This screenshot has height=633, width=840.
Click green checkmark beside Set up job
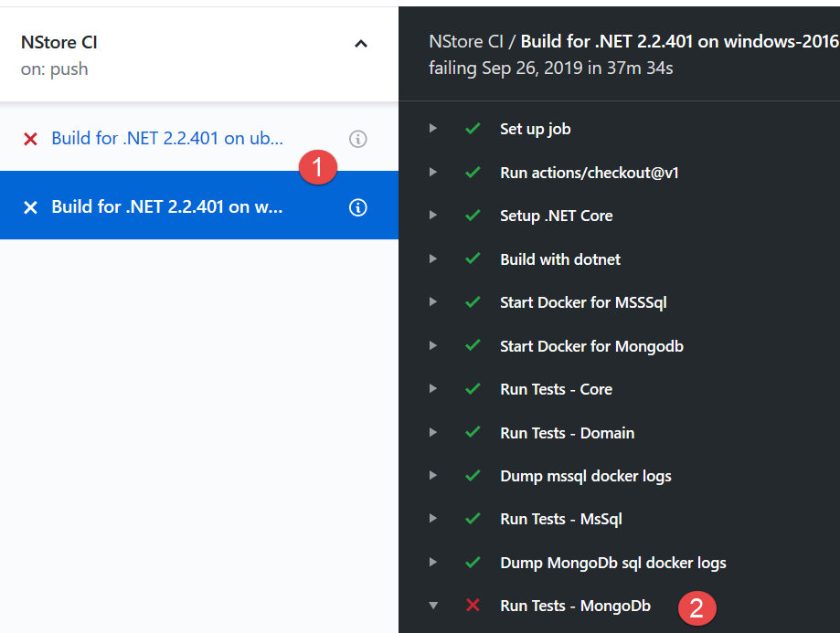tap(473, 129)
